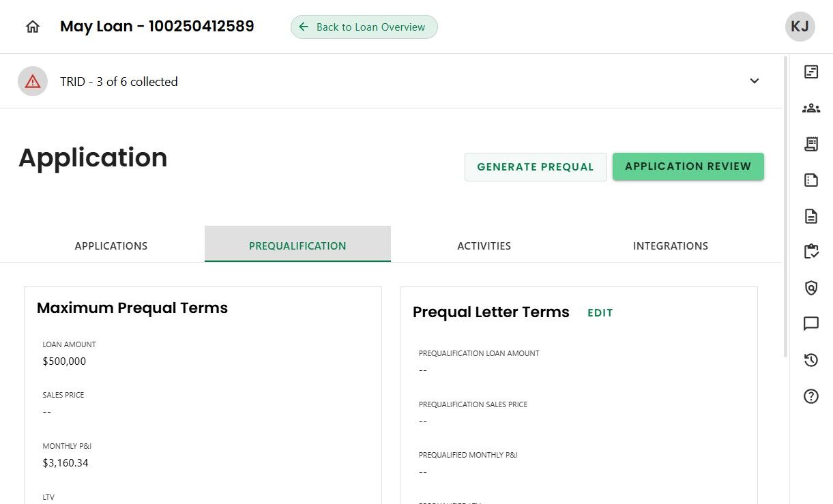Click the TRID red warning icon
The height and width of the screenshot is (504, 833).
tap(33, 81)
